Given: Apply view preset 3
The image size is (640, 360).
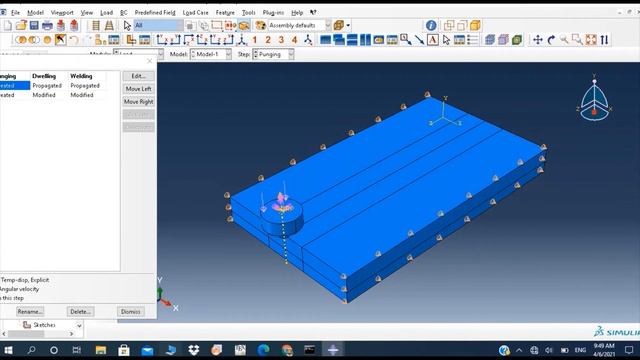Looking at the screenshot, I should click(x=281, y=40).
